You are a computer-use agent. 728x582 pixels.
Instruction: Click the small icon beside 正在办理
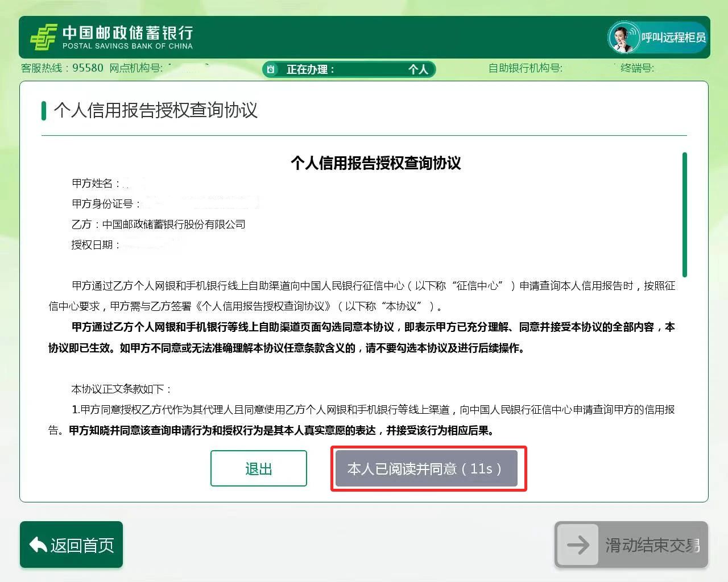[271, 69]
